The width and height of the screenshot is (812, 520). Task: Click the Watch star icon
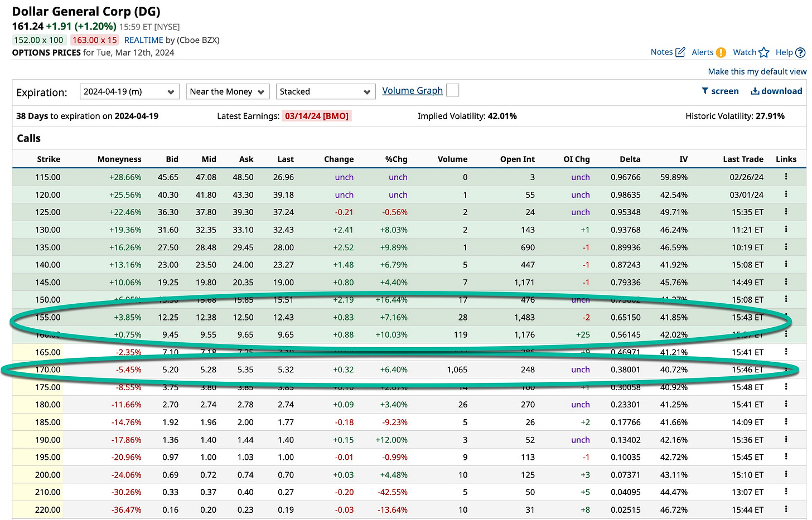click(764, 52)
